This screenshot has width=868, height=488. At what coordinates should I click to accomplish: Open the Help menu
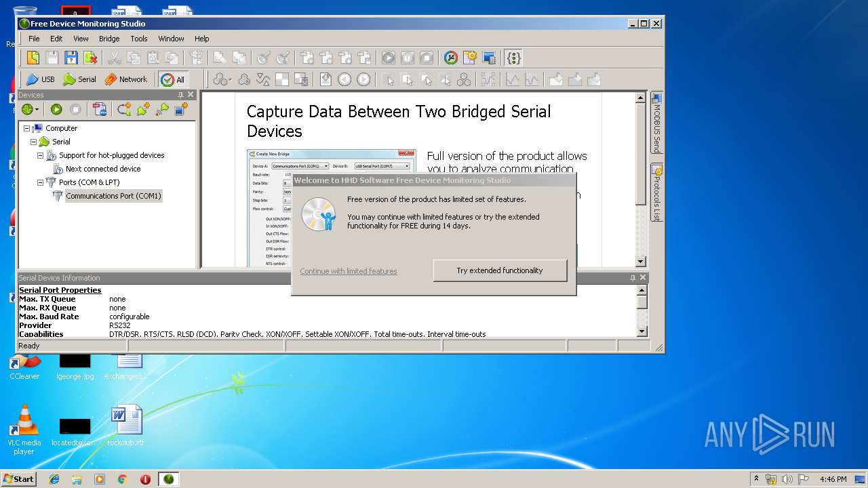202,39
